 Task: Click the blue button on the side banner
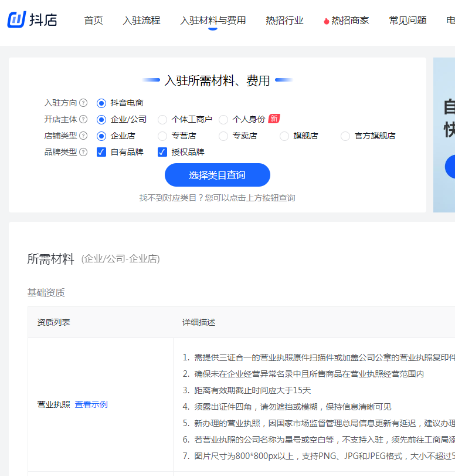point(450,167)
